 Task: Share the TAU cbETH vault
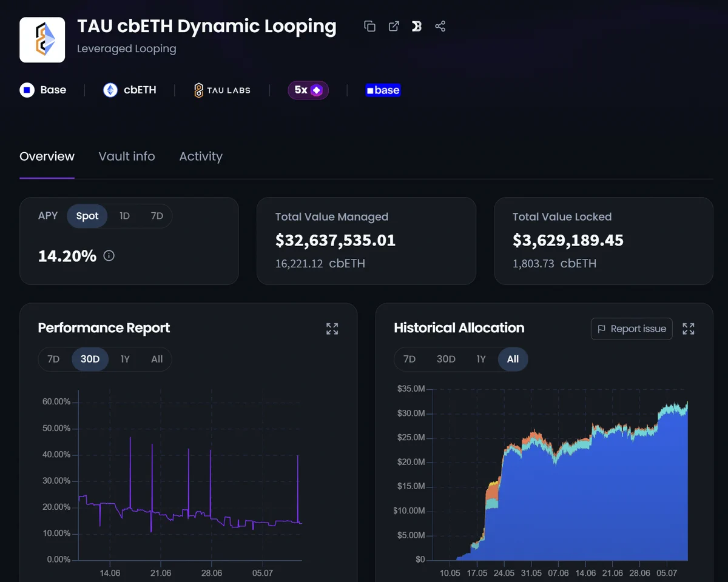(x=440, y=26)
